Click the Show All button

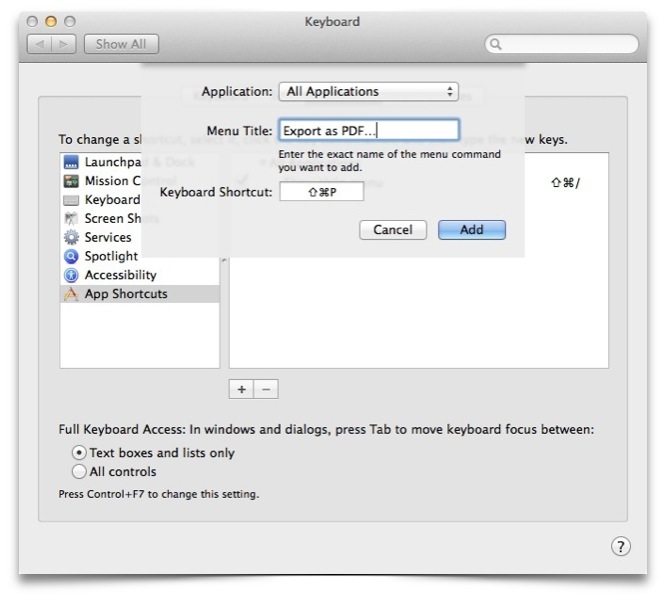[121, 44]
